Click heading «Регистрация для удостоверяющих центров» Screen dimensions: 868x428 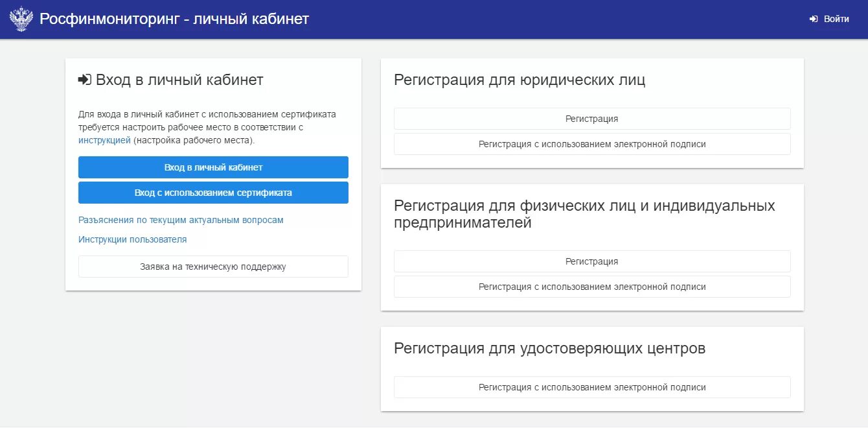[549, 348]
